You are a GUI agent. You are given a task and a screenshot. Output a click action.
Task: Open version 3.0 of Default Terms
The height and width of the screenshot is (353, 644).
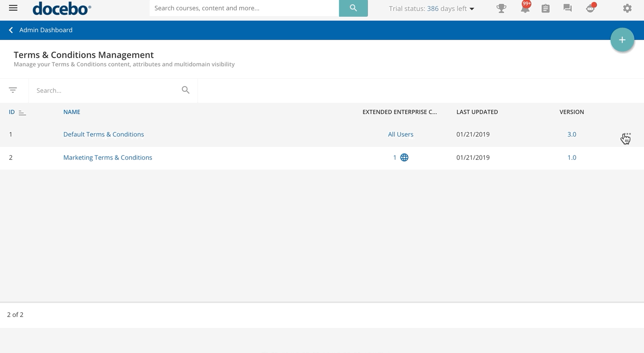(x=572, y=135)
